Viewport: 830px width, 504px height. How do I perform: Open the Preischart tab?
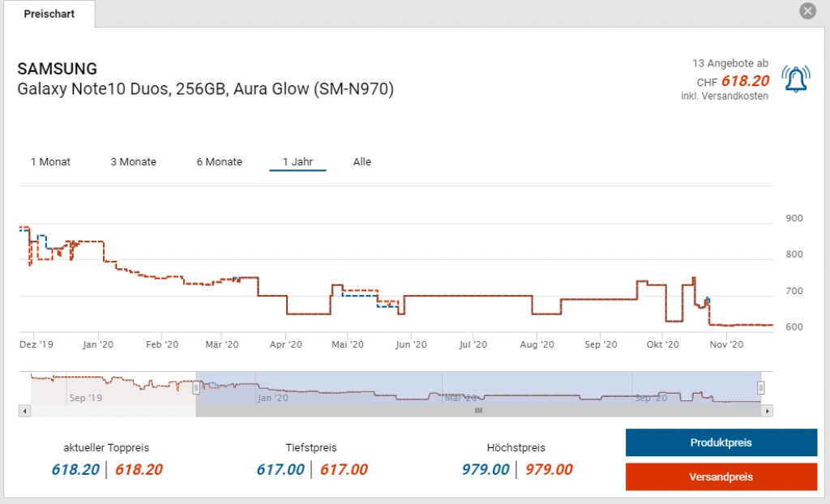pyautogui.click(x=49, y=15)
